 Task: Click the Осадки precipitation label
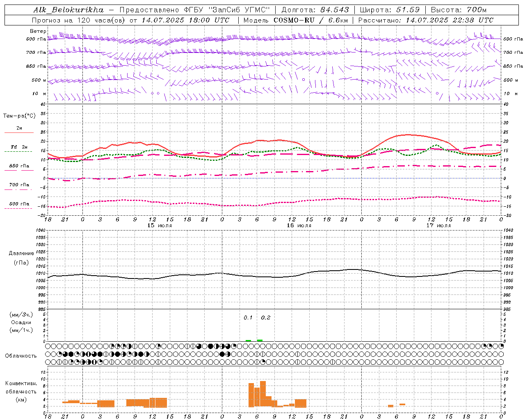coord(21,322)
